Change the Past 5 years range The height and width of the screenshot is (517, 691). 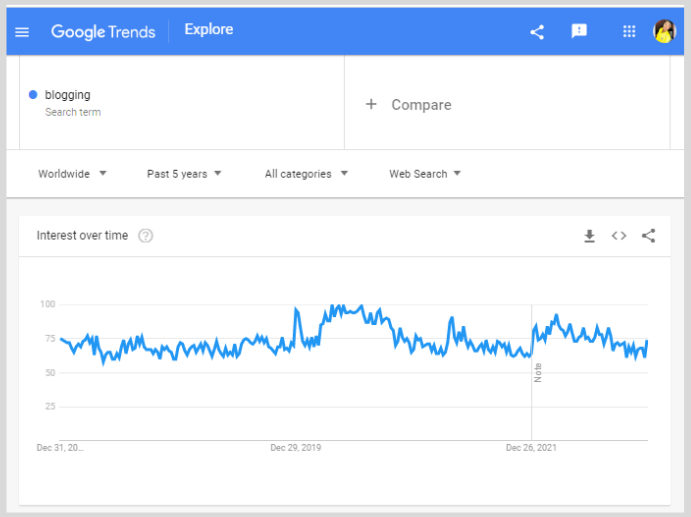pyautogui.click(x=184, y=174)
